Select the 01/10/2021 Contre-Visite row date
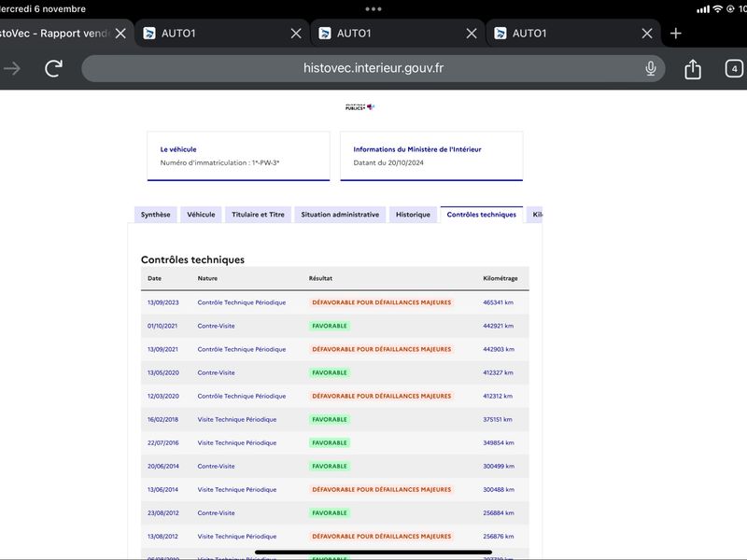Viewport: 747px width, 560px height. [x=162, y=326]
